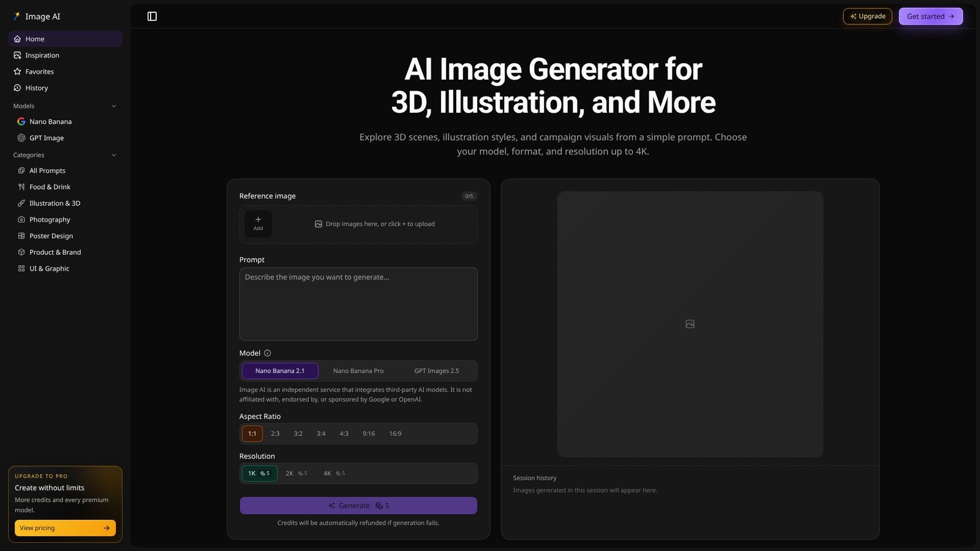Choose the 16:9 aspect ratio
This screenshot has height=551, width=980.
pos(396,433)
